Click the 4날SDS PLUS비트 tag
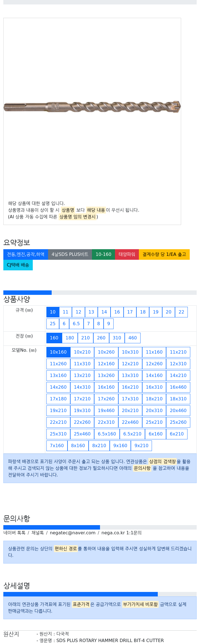Screen dimensions: 200x644 pos(70,254)
